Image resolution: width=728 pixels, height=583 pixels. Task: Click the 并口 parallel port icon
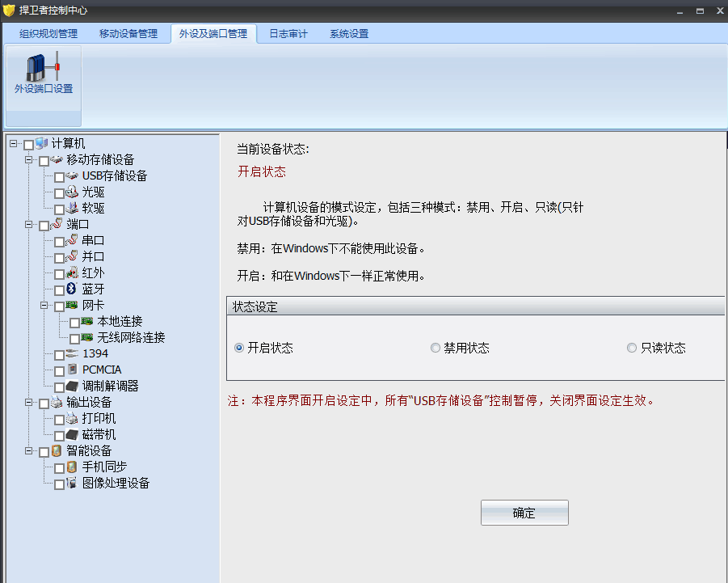coord(72,256)
